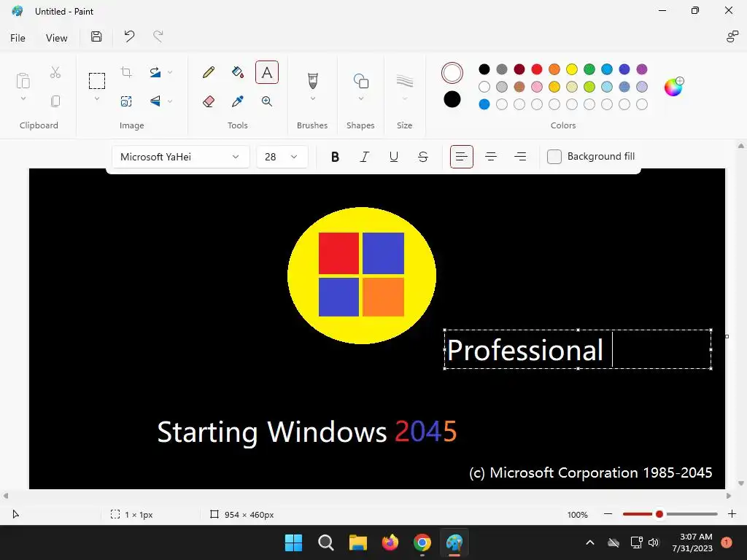Click the horizontal scrollbar right arrow
The image size is (747, 560).
[729, 496]
